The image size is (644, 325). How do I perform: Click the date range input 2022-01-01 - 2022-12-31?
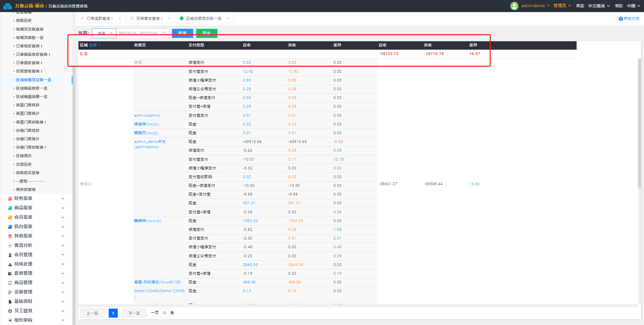(143, 33)
